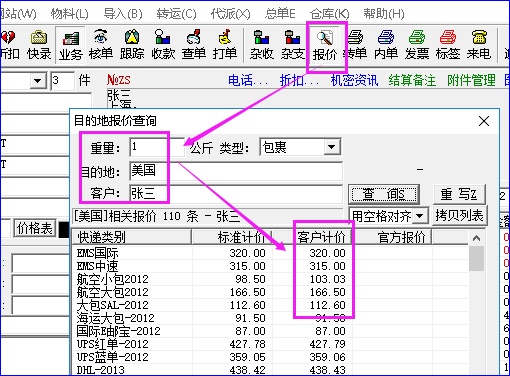Viewport: 510px width, 376px height.
Task: Open the 来电 incoming call tool
Action: [479, 45]
